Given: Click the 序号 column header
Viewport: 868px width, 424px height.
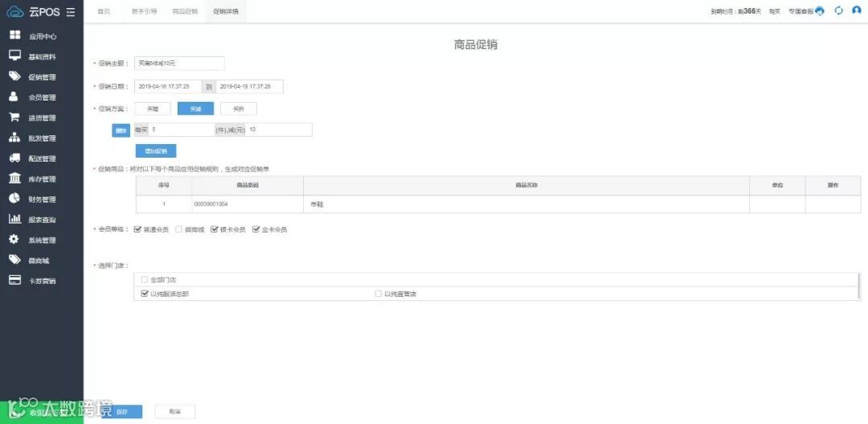Looking at the screenshot, I should 164,185.
